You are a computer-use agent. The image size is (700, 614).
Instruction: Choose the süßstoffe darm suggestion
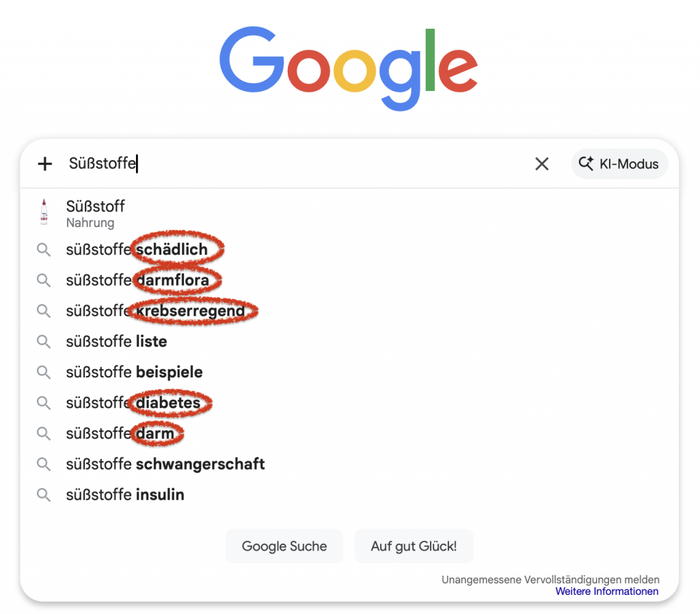click(x=120, y=433)
